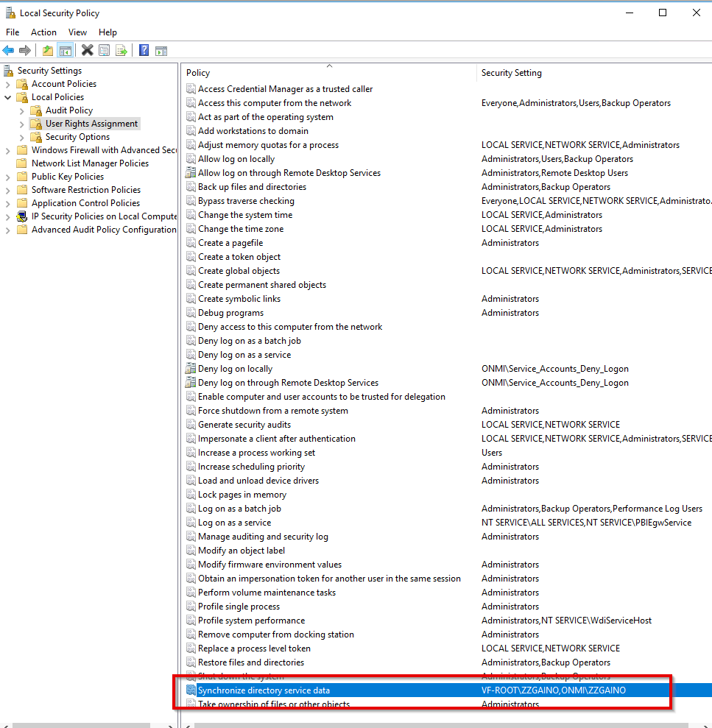
Task: Click the Show Action Pane toolbar icon
Action: coord(161,50)
